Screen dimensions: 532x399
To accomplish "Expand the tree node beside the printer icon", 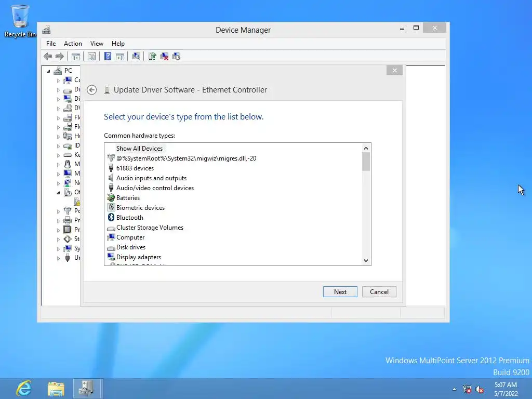I will [58, 221].
